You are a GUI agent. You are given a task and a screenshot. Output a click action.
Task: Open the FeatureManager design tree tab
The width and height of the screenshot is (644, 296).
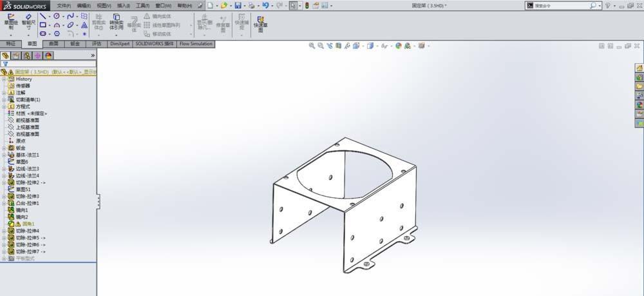tap(5, 55)
